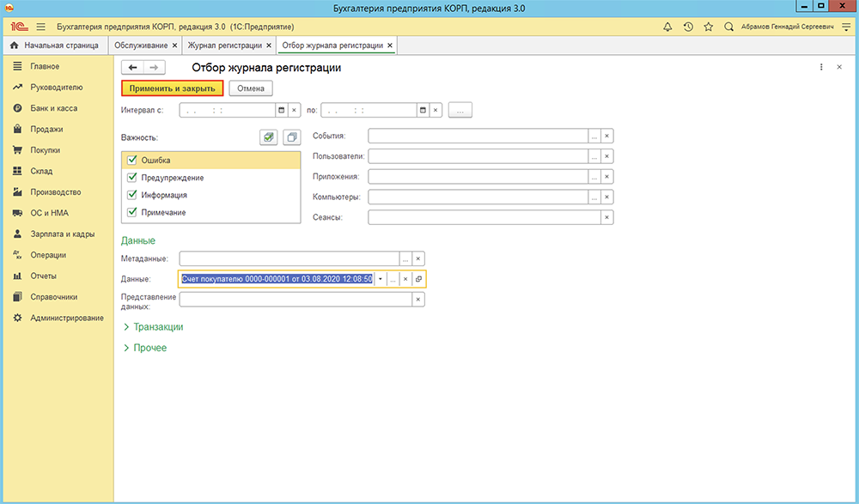859x504 pixels.
Task: Click the Интервал с date field
Action: point(228,110)
